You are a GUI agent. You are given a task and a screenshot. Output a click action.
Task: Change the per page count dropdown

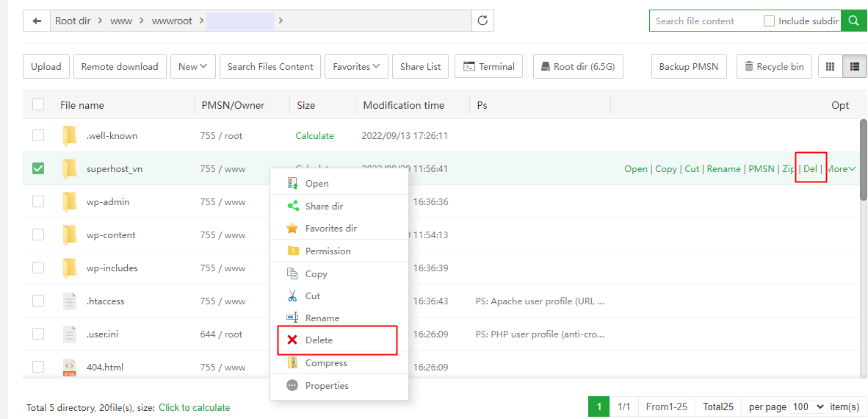pos(807,407)
